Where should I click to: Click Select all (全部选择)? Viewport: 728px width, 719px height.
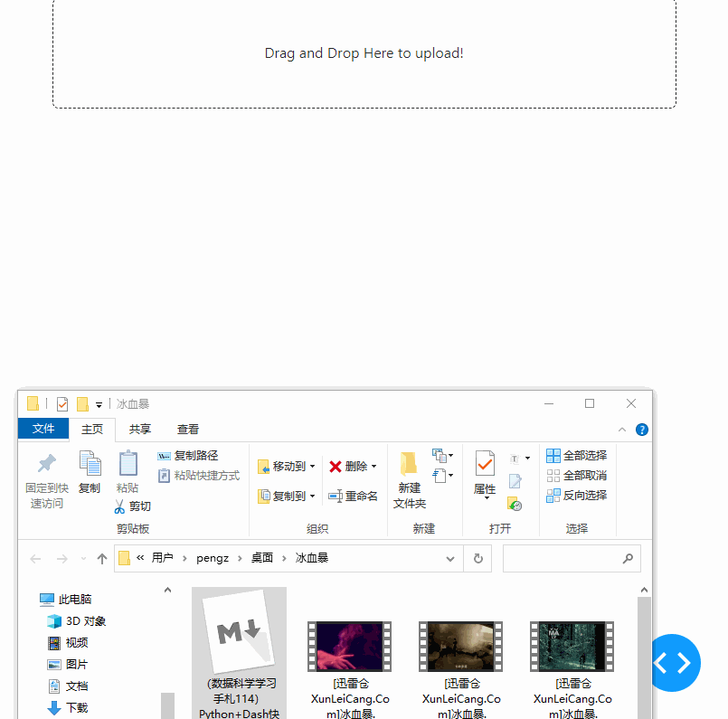coord(576,456)
